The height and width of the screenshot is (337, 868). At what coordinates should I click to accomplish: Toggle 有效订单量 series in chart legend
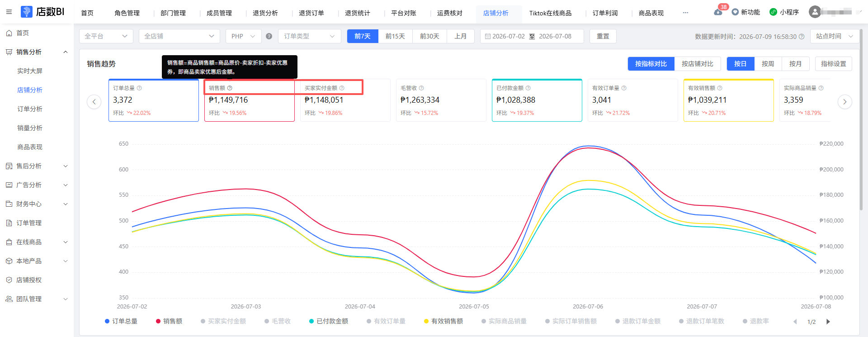pyautogui.click(x=386, y=321)
